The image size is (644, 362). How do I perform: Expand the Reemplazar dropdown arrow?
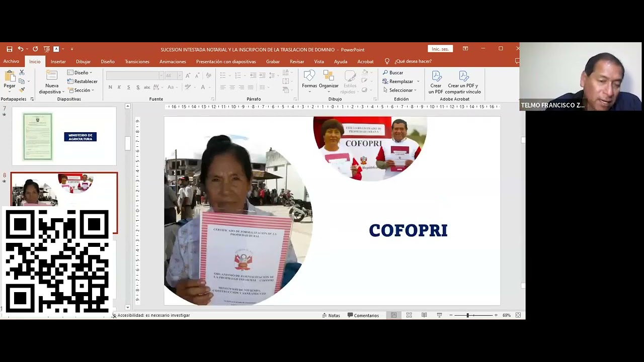tap(418, 81)
